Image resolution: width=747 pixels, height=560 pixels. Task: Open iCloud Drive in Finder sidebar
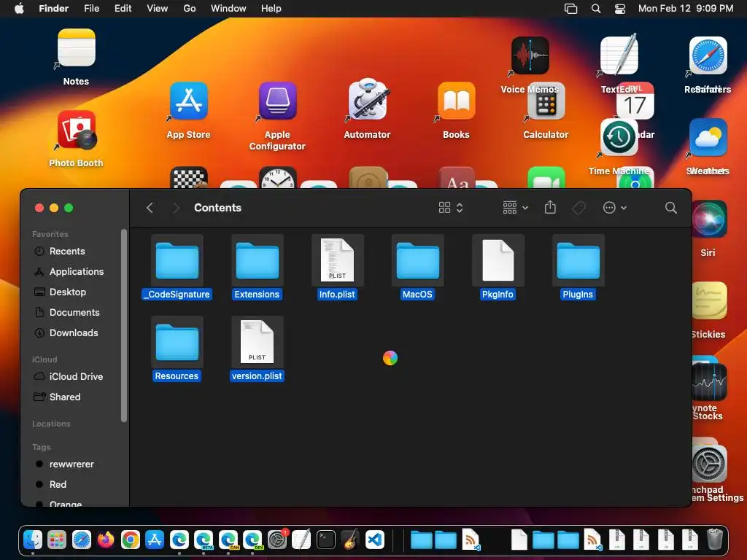(76, 376)
